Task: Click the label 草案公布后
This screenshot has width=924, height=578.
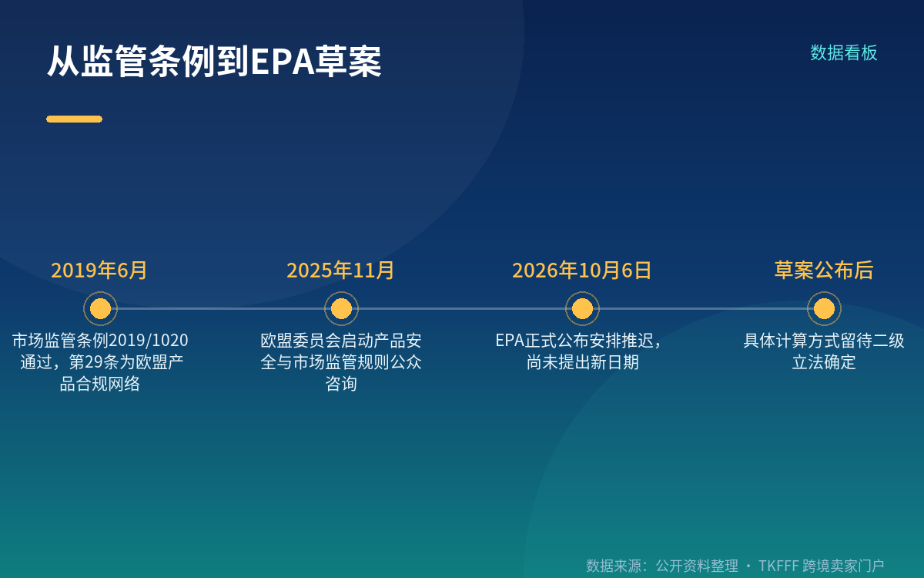Action: pos(824,271)
